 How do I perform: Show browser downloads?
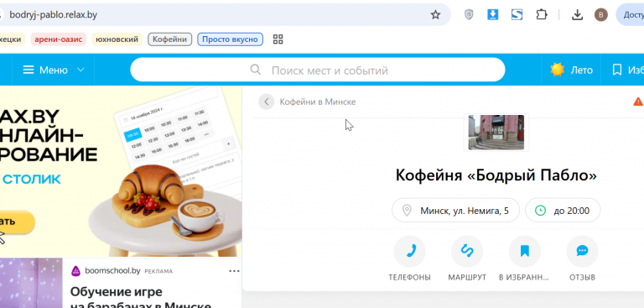pos(578,15)
